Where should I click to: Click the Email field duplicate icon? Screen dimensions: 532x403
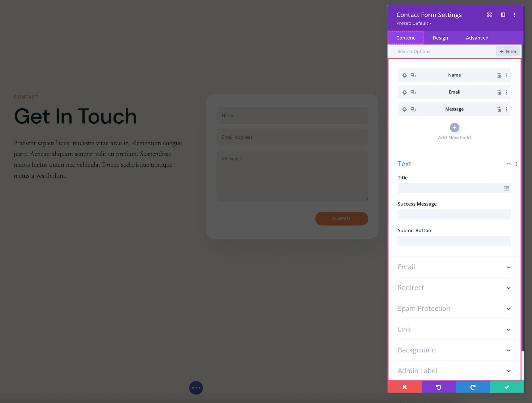[x=413, y=92]
